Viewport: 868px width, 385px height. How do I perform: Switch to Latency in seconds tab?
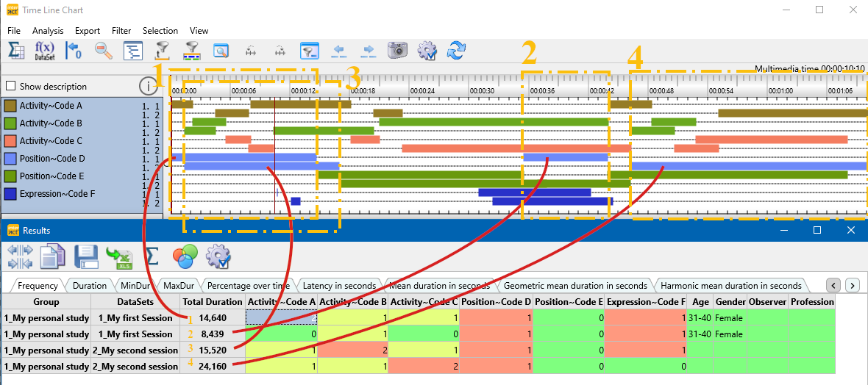pos(339,285)
